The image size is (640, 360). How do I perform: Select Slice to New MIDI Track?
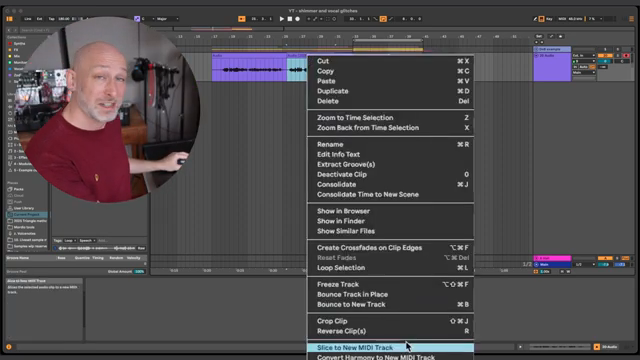(x=391, y=348)
